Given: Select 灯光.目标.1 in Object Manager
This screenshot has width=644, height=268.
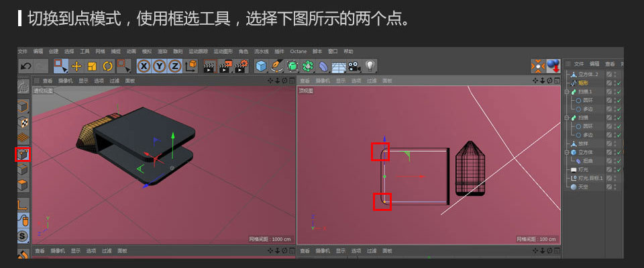Looking at the screenshot, I should click(590, 179).
